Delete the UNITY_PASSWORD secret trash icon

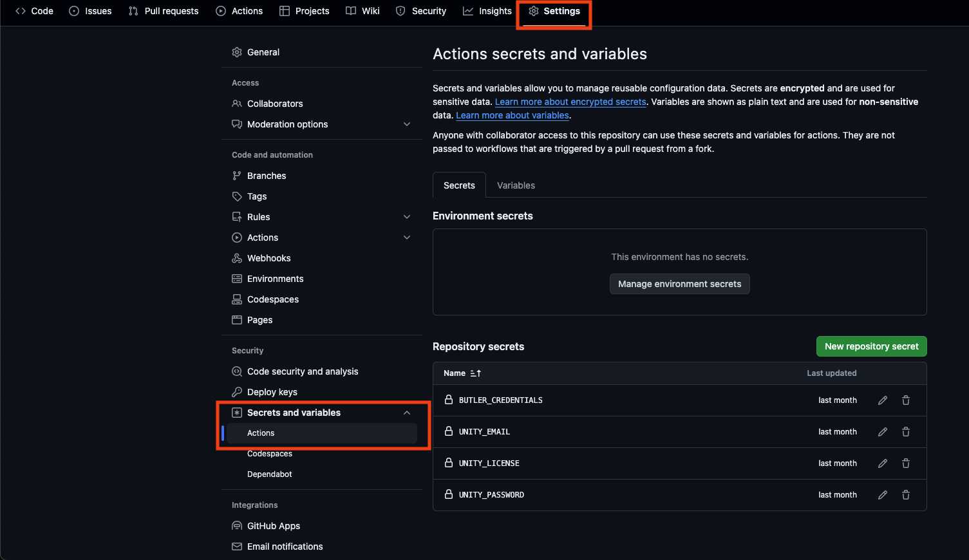click(x=906, y=495)
